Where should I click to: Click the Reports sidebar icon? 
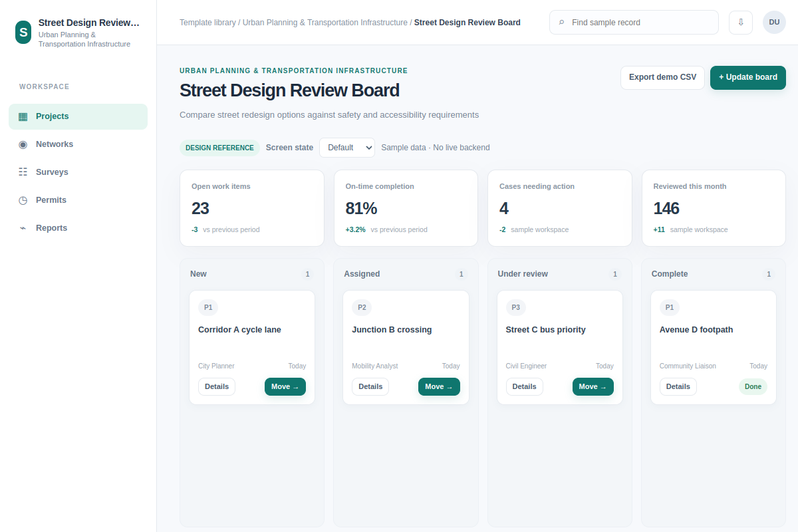coord(23,228)
